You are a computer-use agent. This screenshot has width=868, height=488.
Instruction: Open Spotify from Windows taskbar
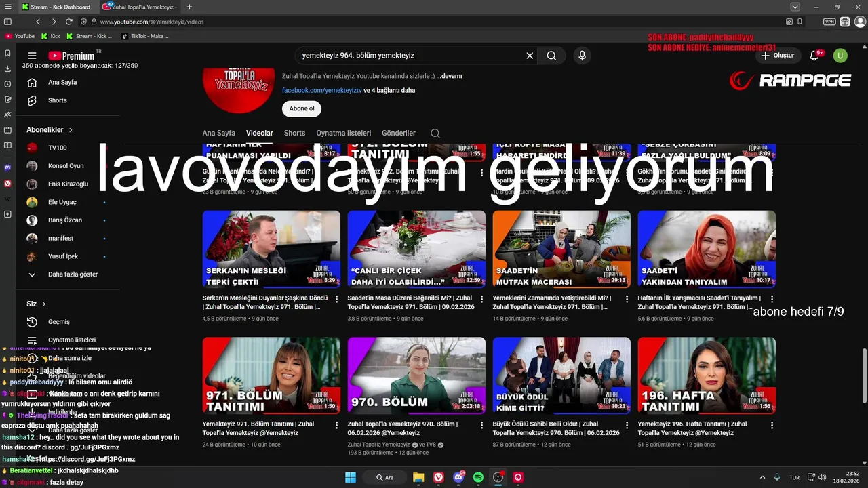click(478, 477)
